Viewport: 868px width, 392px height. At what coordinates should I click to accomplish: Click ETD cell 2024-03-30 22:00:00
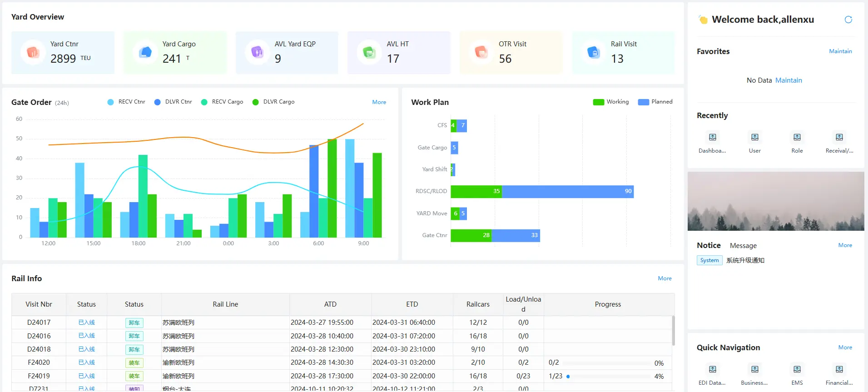(404, 376)
